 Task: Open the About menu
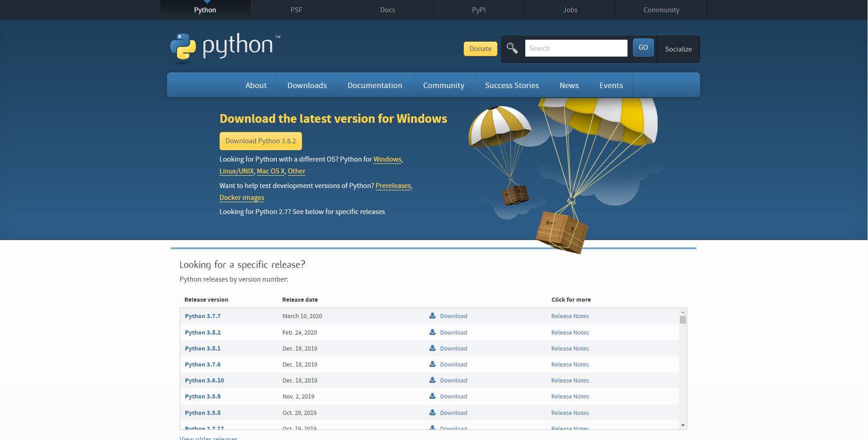(x=256, y=85)
